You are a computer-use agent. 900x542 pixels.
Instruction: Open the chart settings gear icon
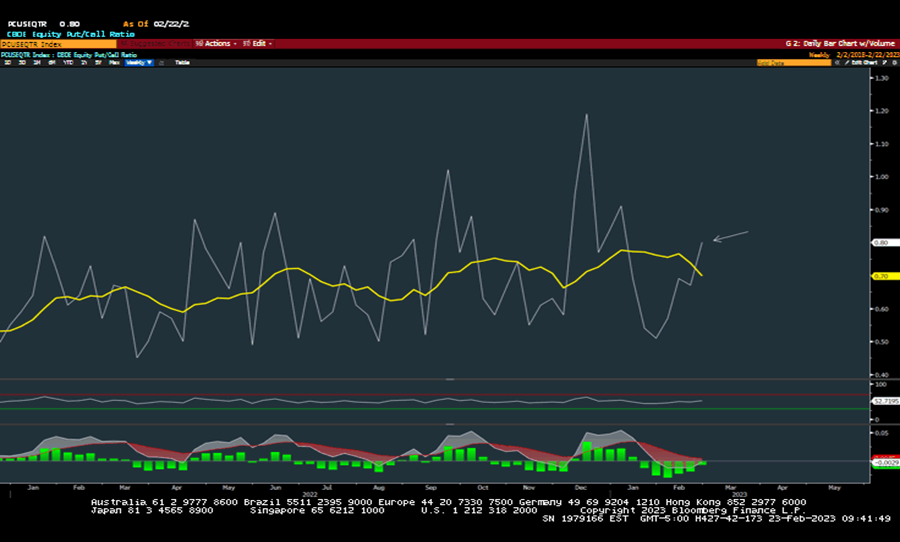(894, 63)
